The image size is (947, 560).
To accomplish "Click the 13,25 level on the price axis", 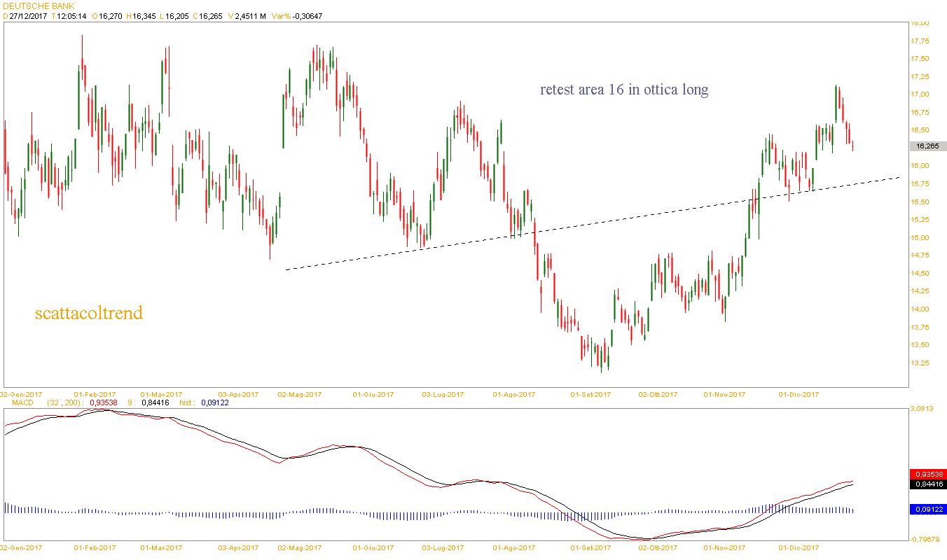I will (920, 363).
